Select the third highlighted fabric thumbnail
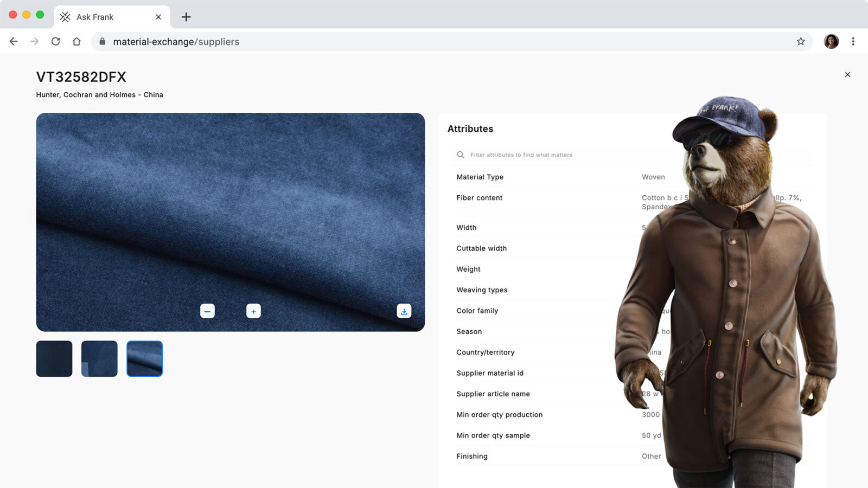Screen dimensions: 868x488 coord(144,358)
